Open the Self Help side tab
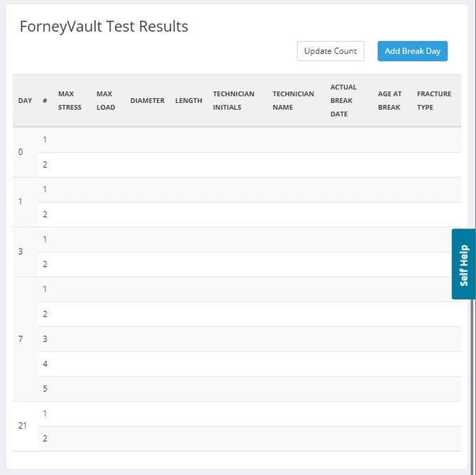Viewport: 476px width, 475px height. [x=463, y=264]
